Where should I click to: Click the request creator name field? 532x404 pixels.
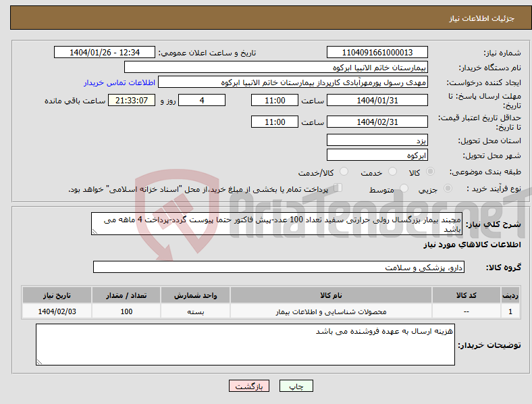click(x=293, y=82)
